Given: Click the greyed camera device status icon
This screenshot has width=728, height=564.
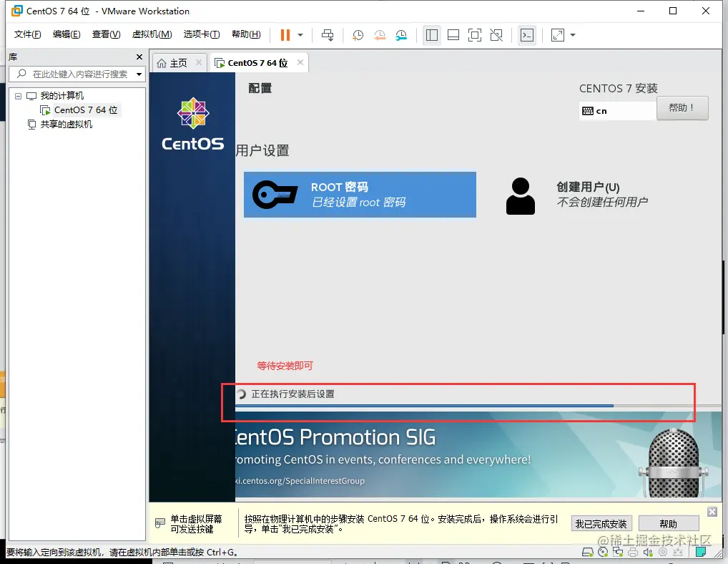Looking at the screenshot, I should (x=663, y=552).
